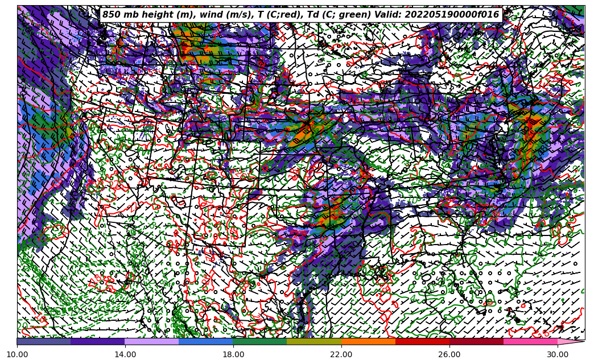Click the pink 28–30 colorbar segment

[530, 341]
